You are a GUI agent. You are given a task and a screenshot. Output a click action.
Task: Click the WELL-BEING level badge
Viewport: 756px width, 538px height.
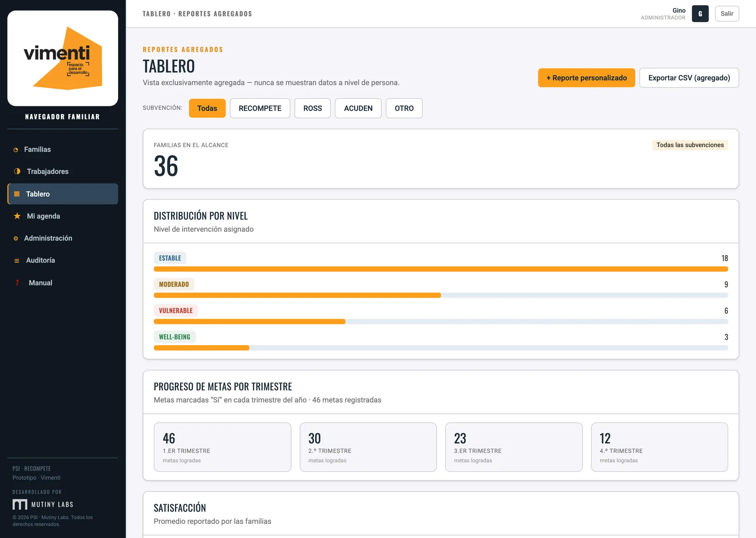click(175, 337)
